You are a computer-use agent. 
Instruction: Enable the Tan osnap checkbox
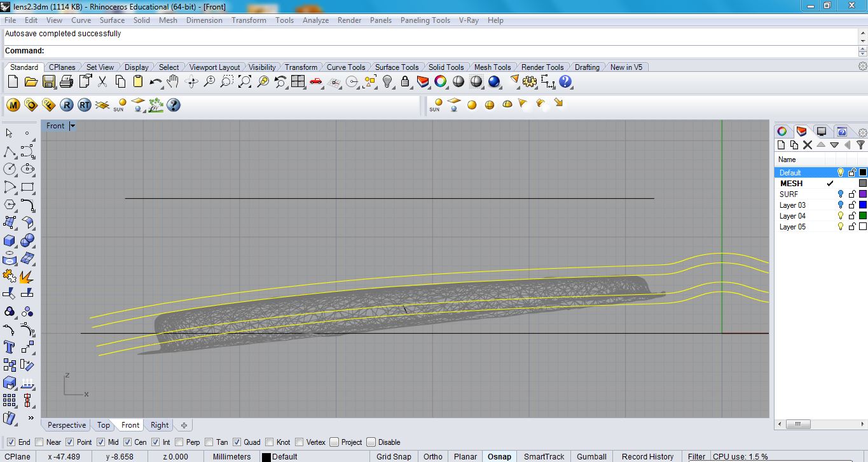(209, 442)
